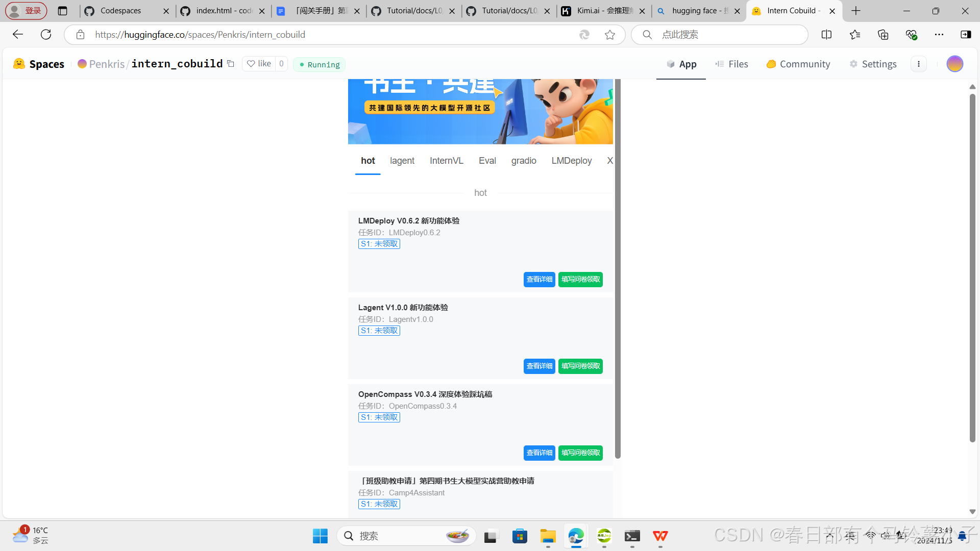Viewport: 980px width, 551px height.
Task: Open Edge split screen view
Action: pos(826,35)
